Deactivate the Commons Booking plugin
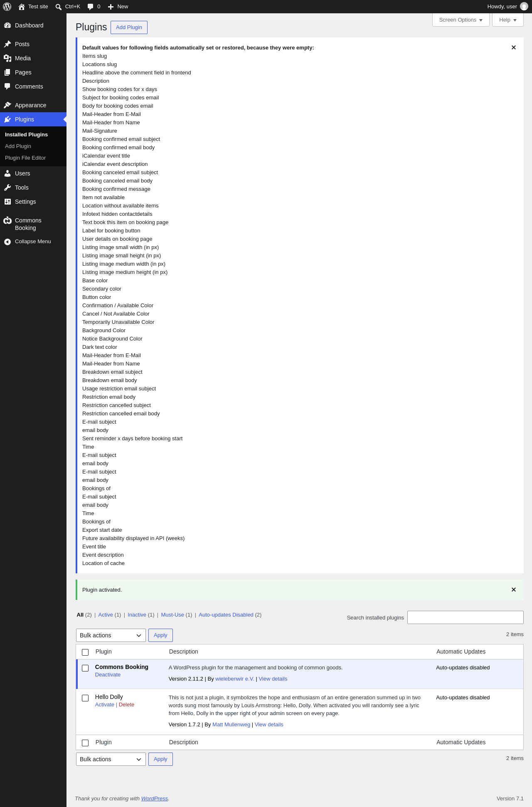This screenshot has height=807, width=532. pos(108,675)
